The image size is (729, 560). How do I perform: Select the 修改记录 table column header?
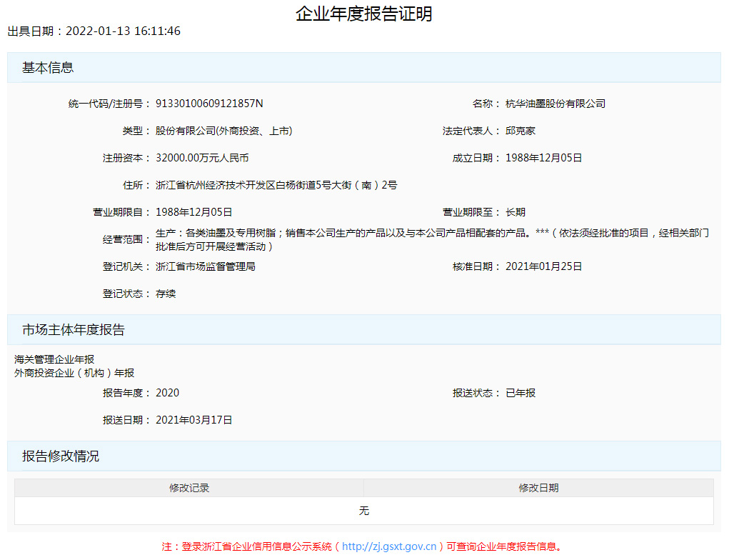(x=188, y=486)
